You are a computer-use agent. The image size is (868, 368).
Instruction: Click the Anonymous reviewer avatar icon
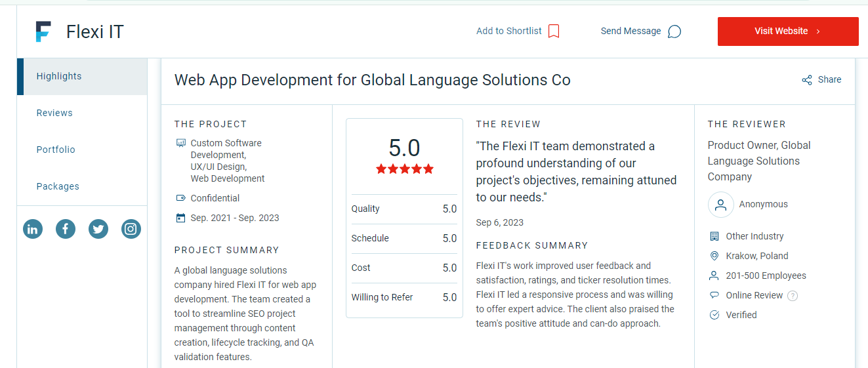[x=720, y=205]
